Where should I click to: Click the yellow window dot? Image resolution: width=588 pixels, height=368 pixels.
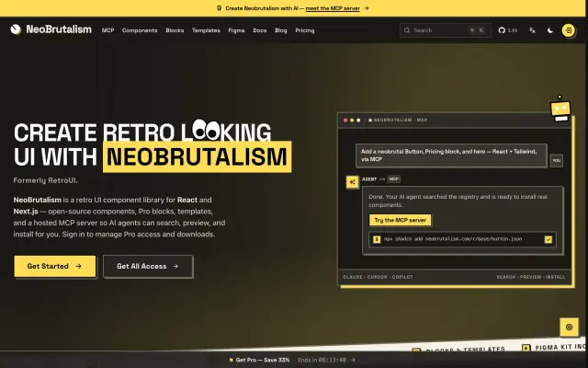click(352, 121)
